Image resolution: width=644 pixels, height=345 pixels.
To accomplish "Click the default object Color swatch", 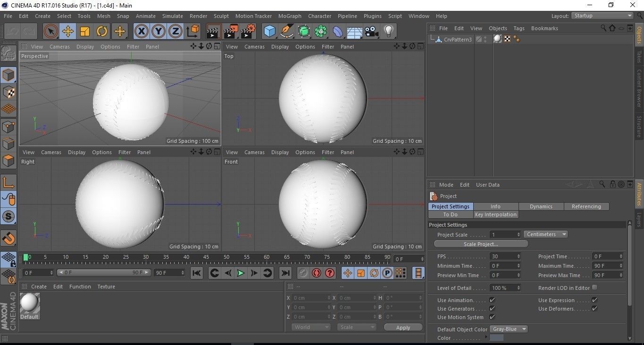I will [496, 337].
